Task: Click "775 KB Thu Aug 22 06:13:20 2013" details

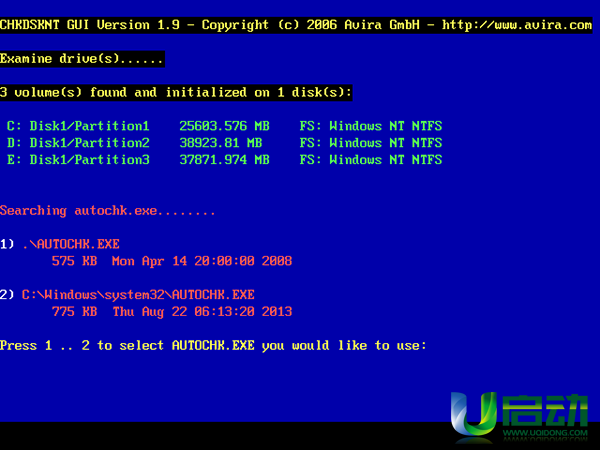Action: (x=172, y=312)
